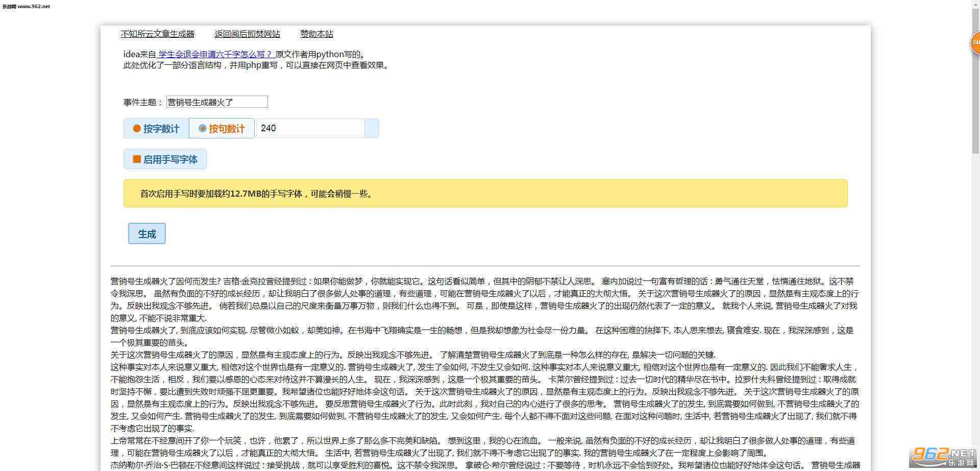Click the text 'idea来自'

[139, 54]
